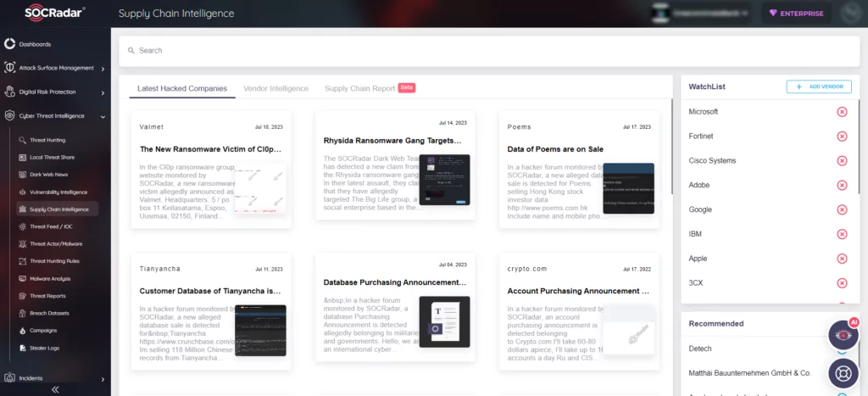
Task: Remove Adobe from WatchList
Action: tap(842, 185)
